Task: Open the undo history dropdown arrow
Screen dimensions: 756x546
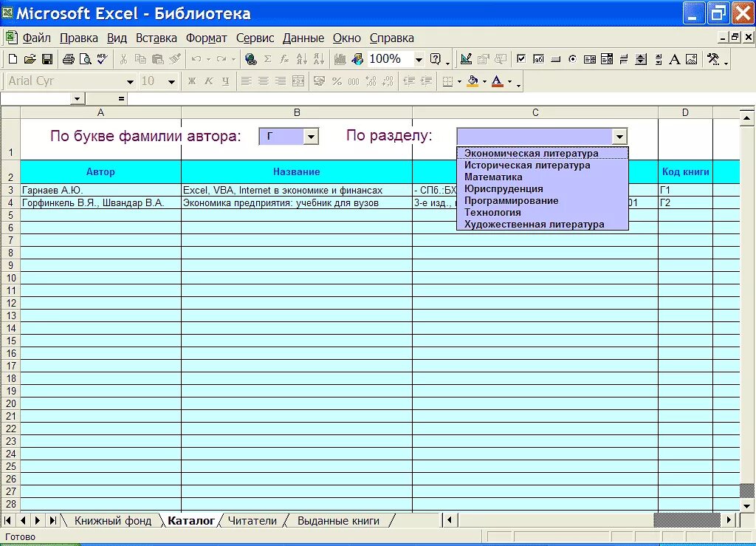Action: point(208,59)
